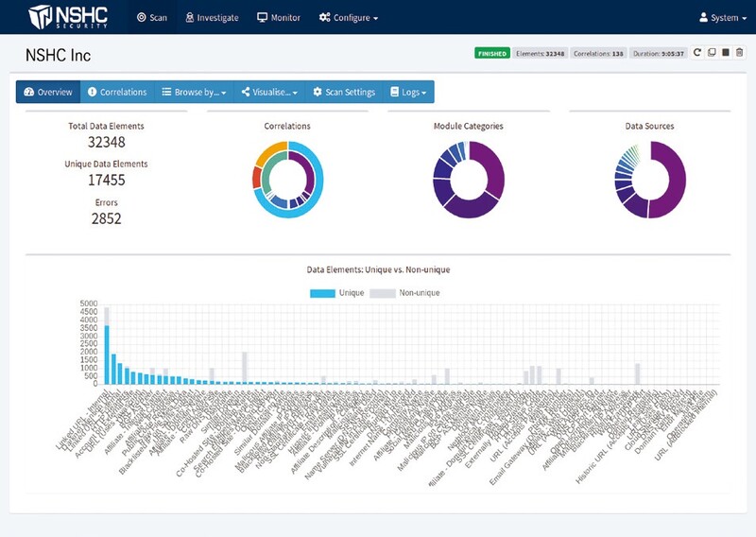This screenshot has width=756, height=537.
Task: Switch to the Correlations tab
Action: pos(117,92)
